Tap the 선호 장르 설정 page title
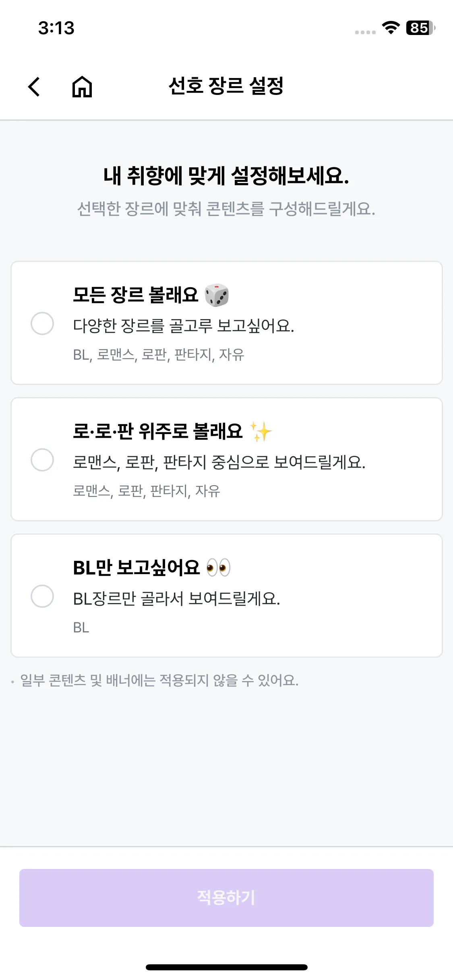Viewport: 453px width, 980px height. [226, 86]
